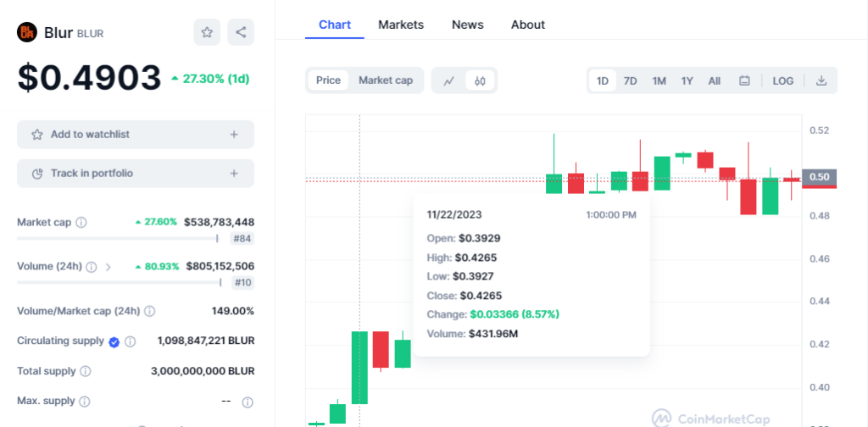Open the Chart tab
Image resolution: width=868 pixels, height=427 pixels.
(x=334, y=25)
